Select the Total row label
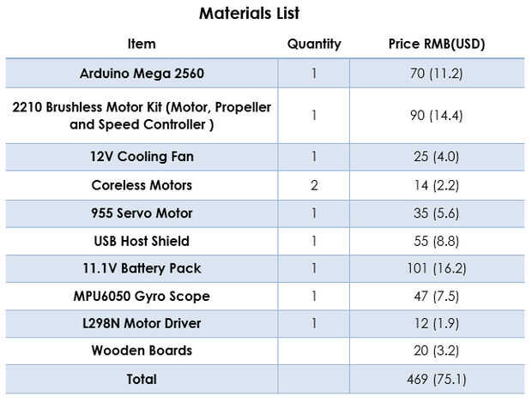 pyautogui.click(x=142, y=378)
